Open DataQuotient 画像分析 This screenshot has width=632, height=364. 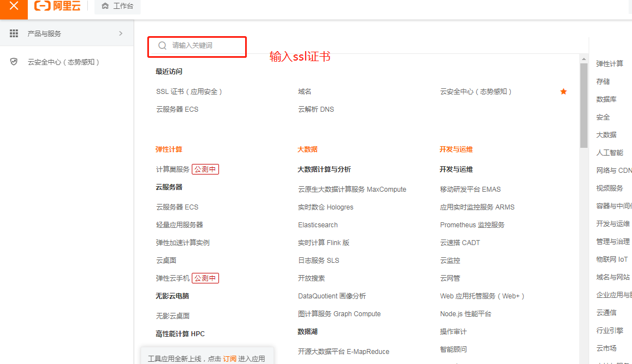[332, 296]
